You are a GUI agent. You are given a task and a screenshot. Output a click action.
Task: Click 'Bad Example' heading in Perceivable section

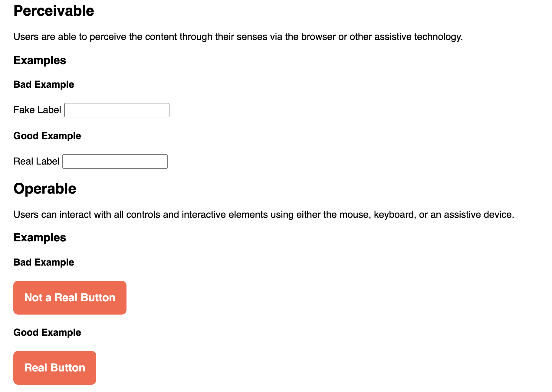[x=44, y=85]
